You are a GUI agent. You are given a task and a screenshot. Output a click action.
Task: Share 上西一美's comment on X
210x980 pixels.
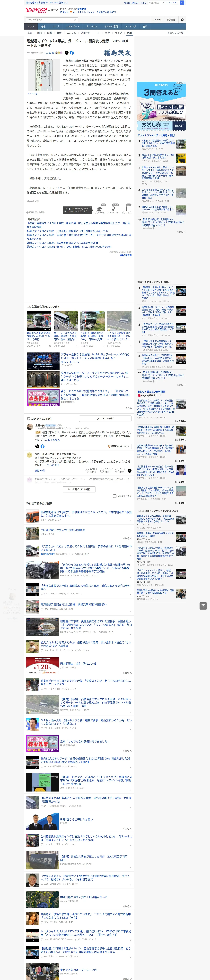coord(37,446)
